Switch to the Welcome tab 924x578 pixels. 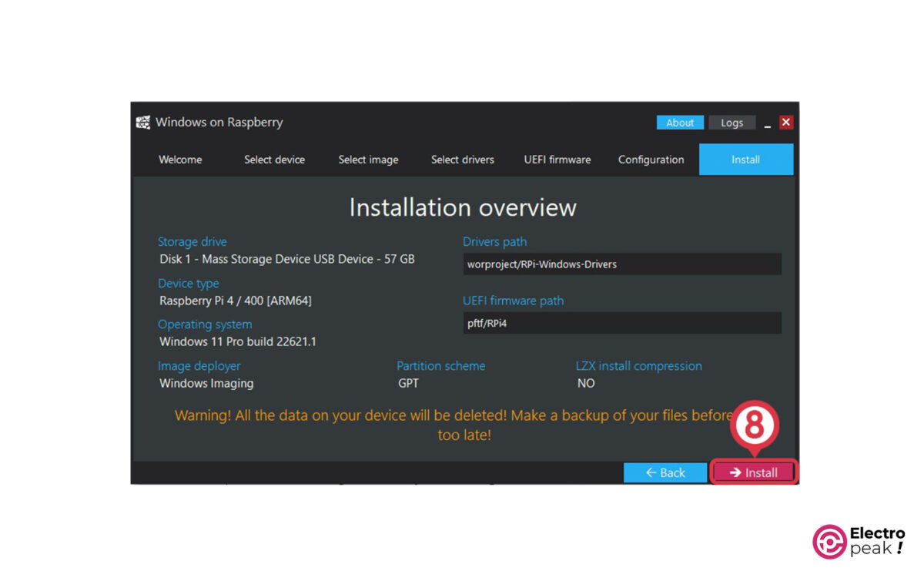pos(180,160)
